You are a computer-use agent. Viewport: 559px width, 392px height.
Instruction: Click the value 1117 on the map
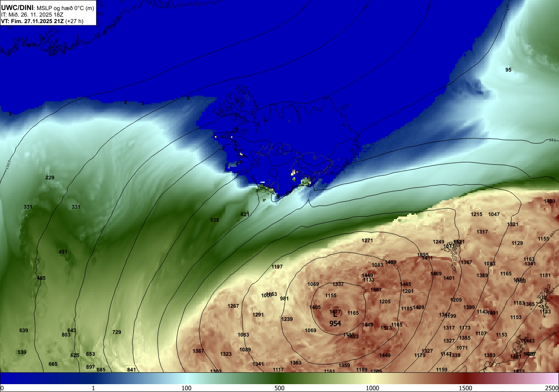[x=278, y=370]
